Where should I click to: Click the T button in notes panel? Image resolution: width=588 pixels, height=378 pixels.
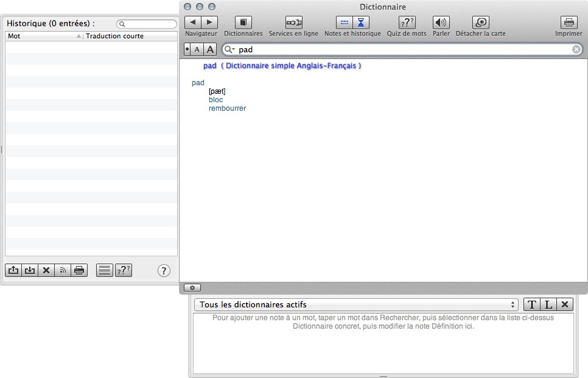pyautogui.click(x=532, y=304)
